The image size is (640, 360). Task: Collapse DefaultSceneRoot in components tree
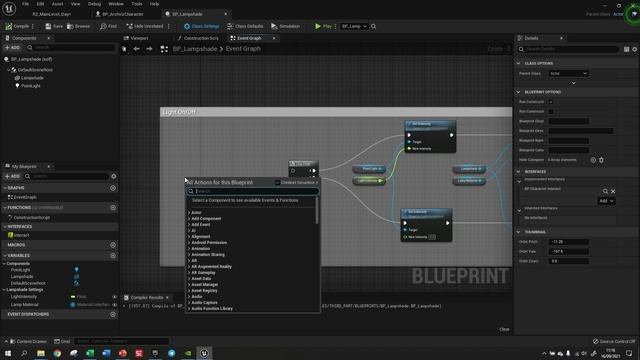tap(8, 70)
